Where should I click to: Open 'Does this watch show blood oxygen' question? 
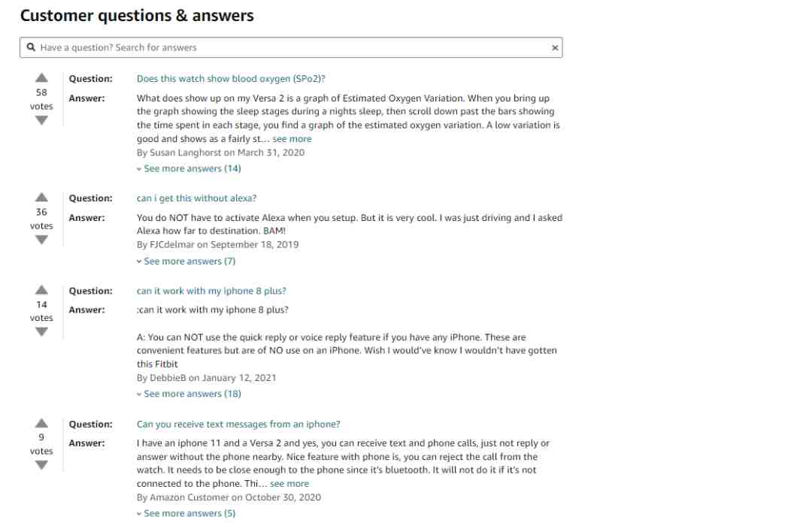pos(231,79)
